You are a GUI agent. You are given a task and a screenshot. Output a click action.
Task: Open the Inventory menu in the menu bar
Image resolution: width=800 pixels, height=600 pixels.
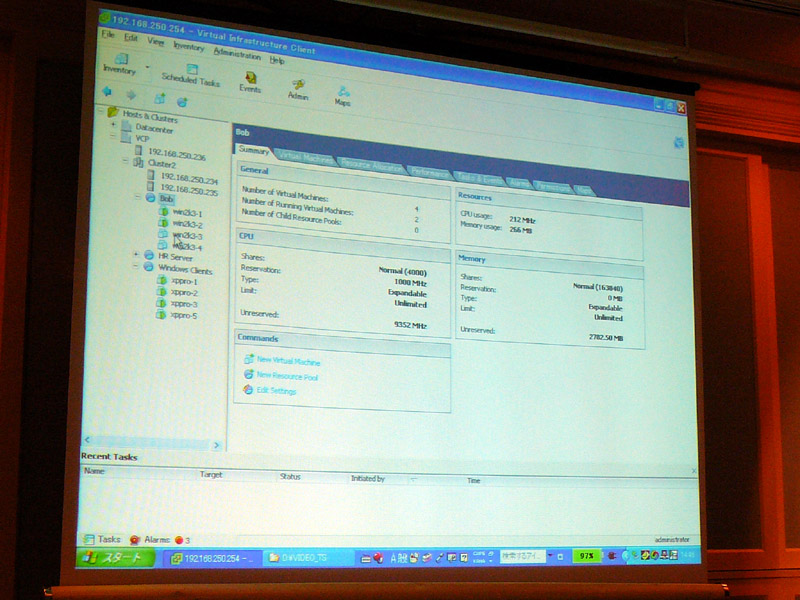(x=188, y=46)
